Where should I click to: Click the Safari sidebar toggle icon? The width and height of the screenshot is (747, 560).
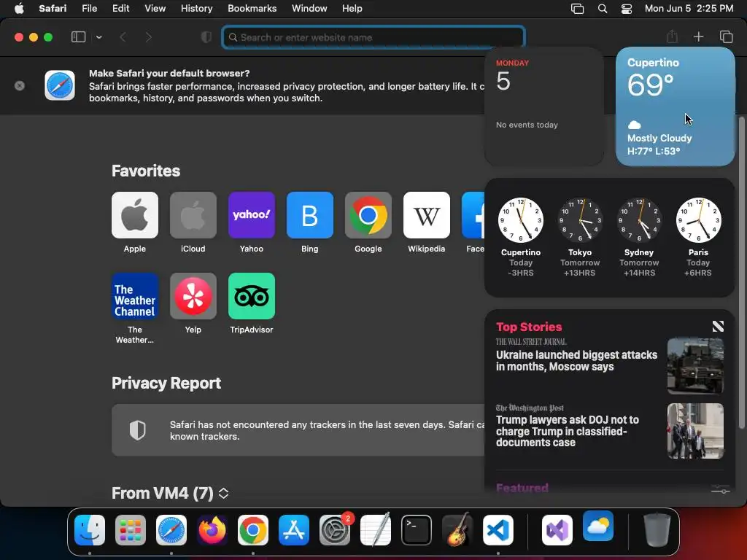tap(78, 37)
